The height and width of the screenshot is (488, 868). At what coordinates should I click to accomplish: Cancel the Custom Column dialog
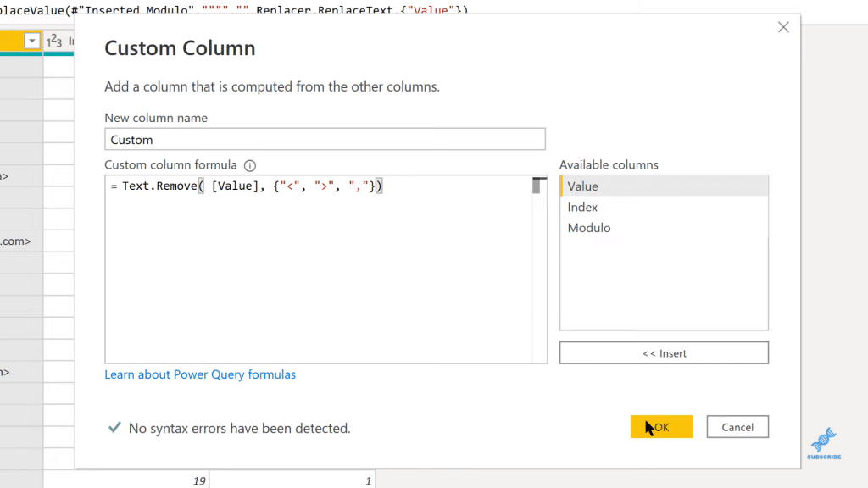737,427
